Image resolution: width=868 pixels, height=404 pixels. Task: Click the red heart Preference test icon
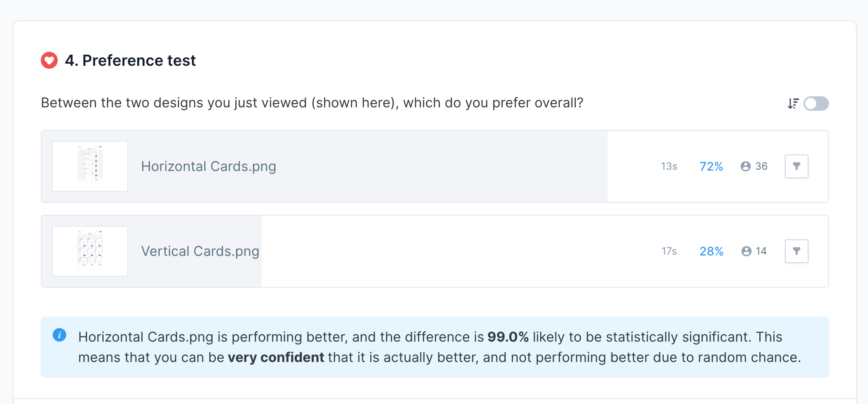[x=49, y=60]
